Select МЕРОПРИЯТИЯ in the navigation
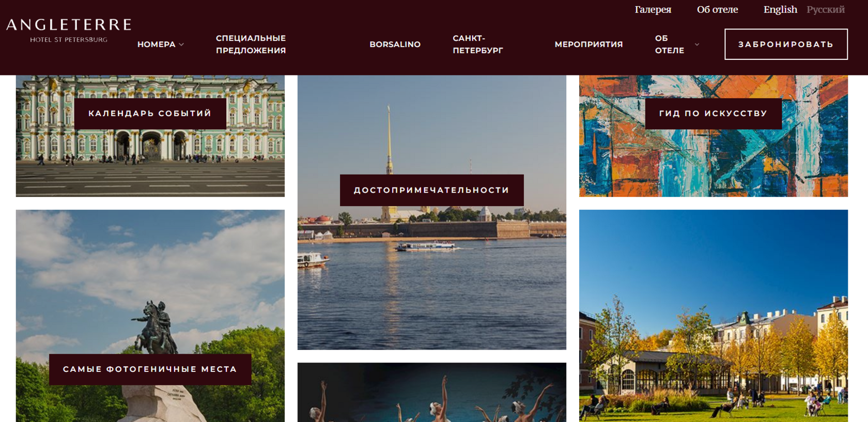 pyautogui.click(x=588, y=44)
